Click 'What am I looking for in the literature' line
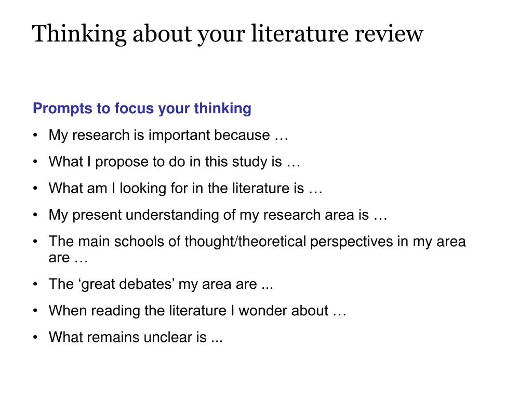Screen dimensions: 532x399 185,188
